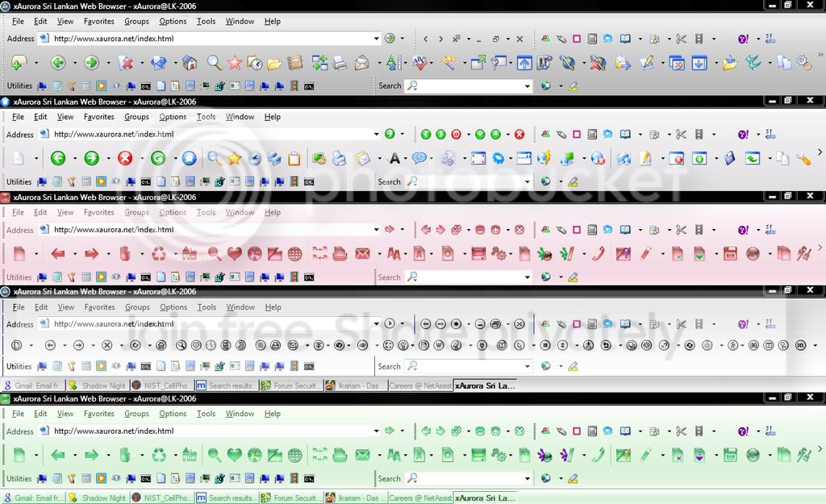
Task: Click address URL field in top gray window
Action: click(x=211, y=39)
